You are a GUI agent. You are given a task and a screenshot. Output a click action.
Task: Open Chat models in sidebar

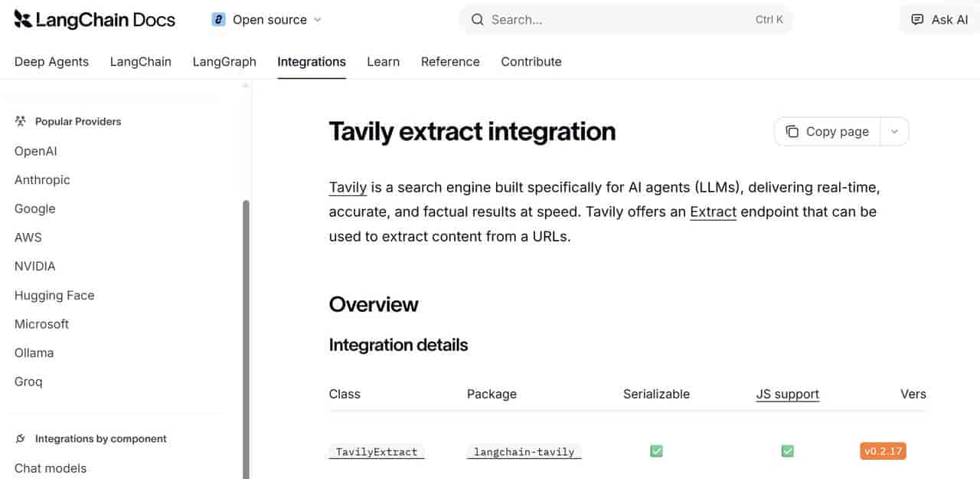pyautogui.click(x=51, y=468)
